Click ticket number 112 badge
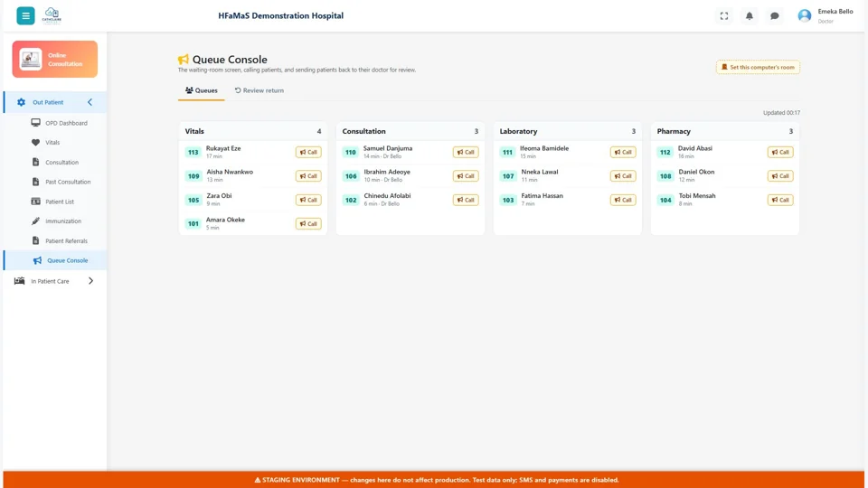868x488 pixels. (x=665, y=152)
